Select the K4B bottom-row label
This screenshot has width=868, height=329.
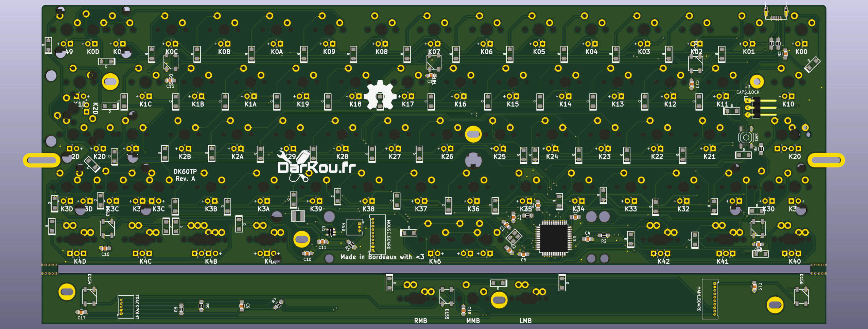tap(211, 261)
